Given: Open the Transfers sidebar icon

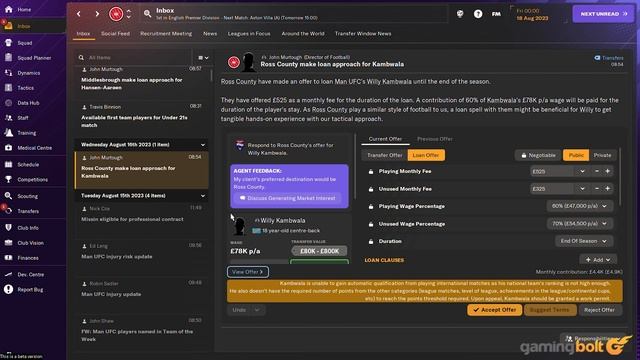Looking at the screenshot, I should point(9,211).
